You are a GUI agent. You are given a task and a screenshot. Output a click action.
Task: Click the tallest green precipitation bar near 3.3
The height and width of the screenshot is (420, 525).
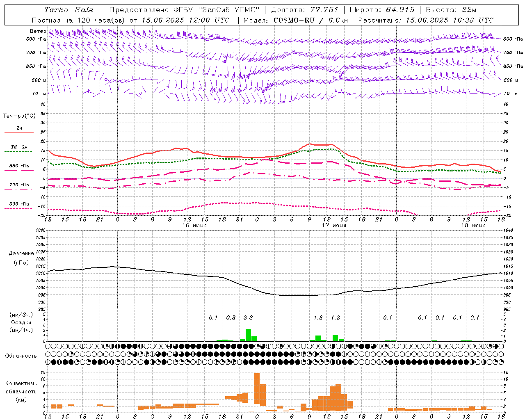coord(248,335)
